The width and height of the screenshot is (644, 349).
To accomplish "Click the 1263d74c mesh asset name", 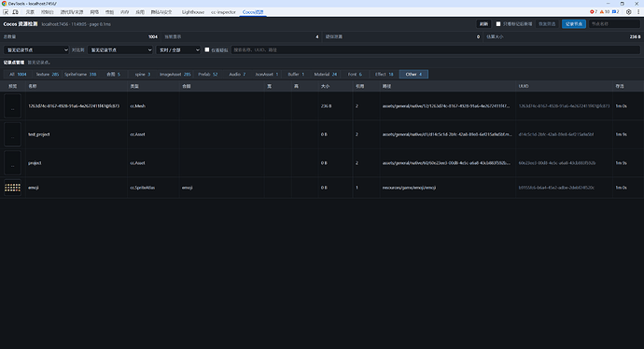I will point(74,106).
